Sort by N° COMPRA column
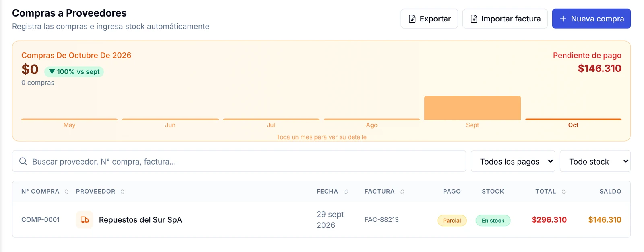The image size is (644, 252). click(x=45, y=192)
